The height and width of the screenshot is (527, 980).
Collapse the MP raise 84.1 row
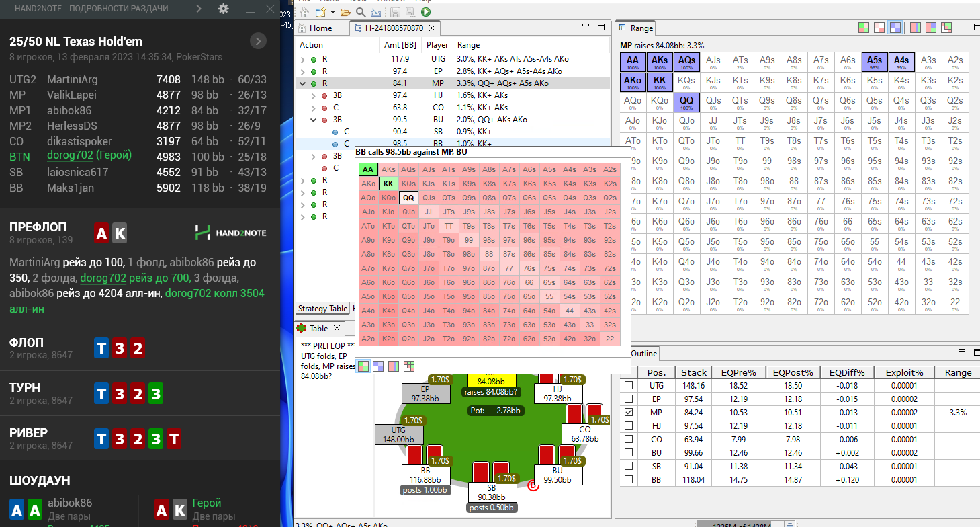(303, 83)
